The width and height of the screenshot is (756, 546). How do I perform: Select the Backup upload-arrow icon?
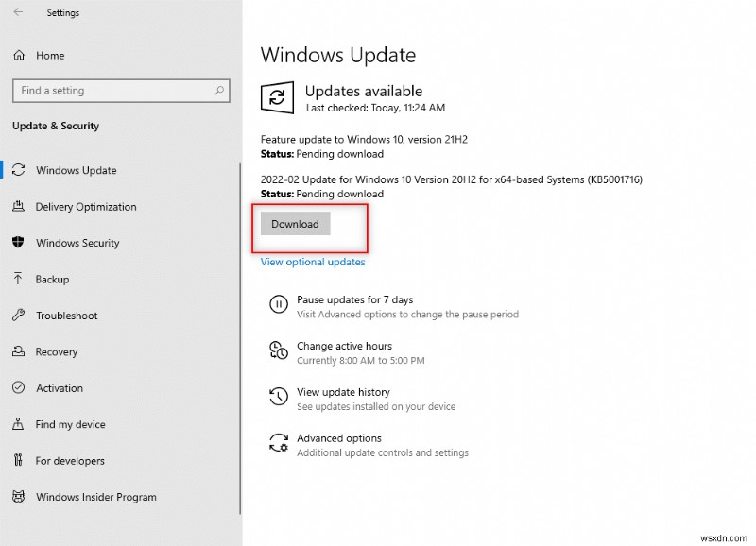[20, 279]
